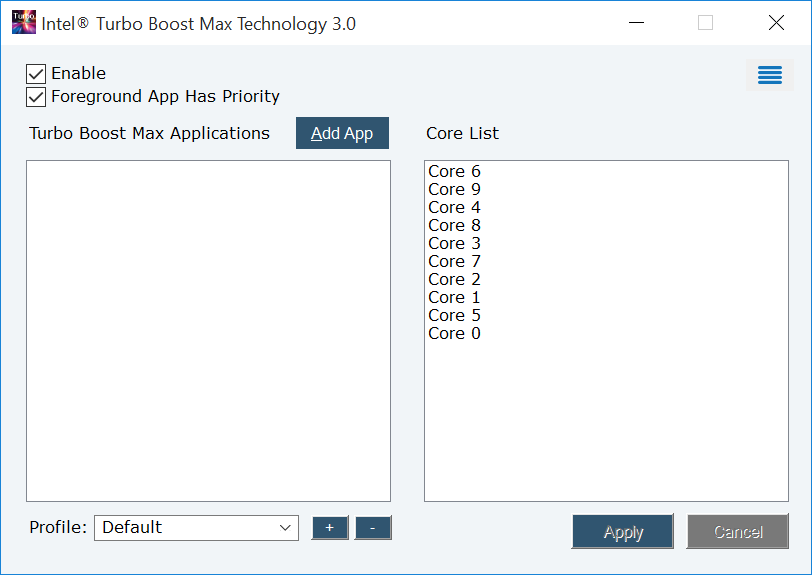Open the Profile dropdown showing Default

tap(196, 528)
